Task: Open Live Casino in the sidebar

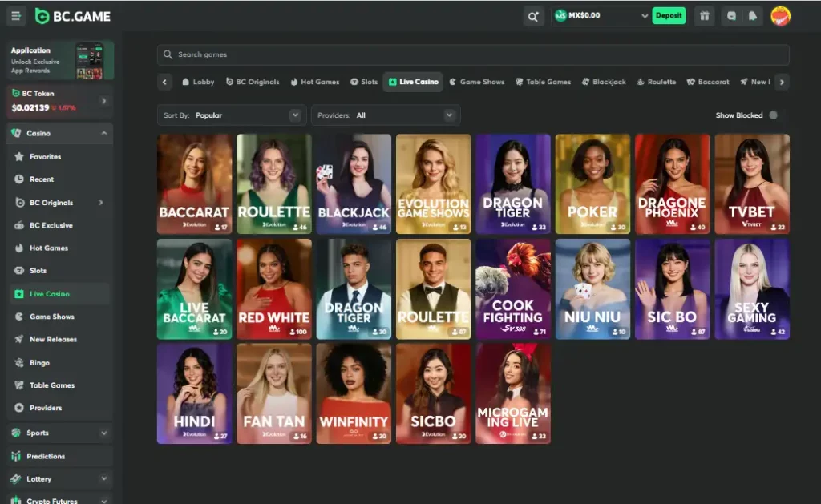Action: (59, 293)
